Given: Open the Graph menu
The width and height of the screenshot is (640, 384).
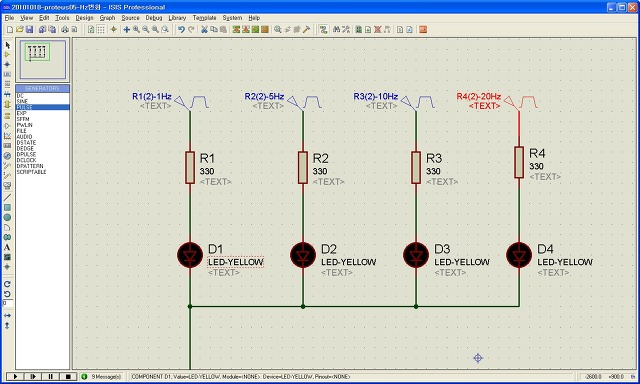Looking at the screenshot, I should 107,18.
